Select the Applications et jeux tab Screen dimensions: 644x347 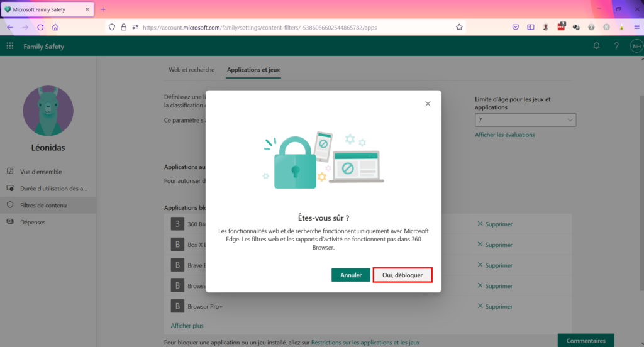(253, 70)
